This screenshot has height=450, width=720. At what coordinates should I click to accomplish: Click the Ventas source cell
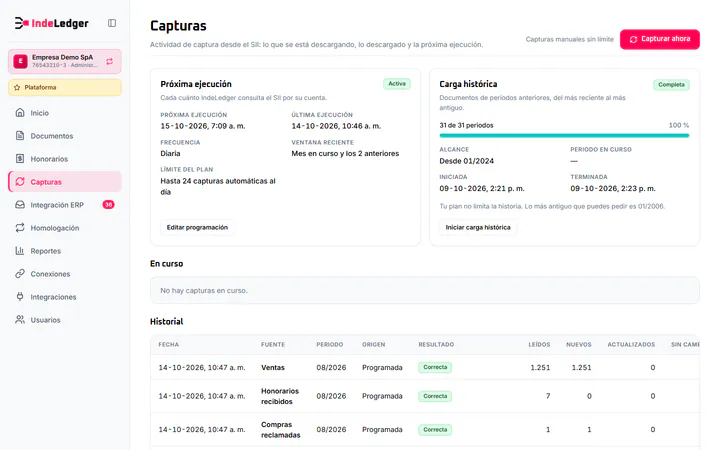(x=273, y=367)
